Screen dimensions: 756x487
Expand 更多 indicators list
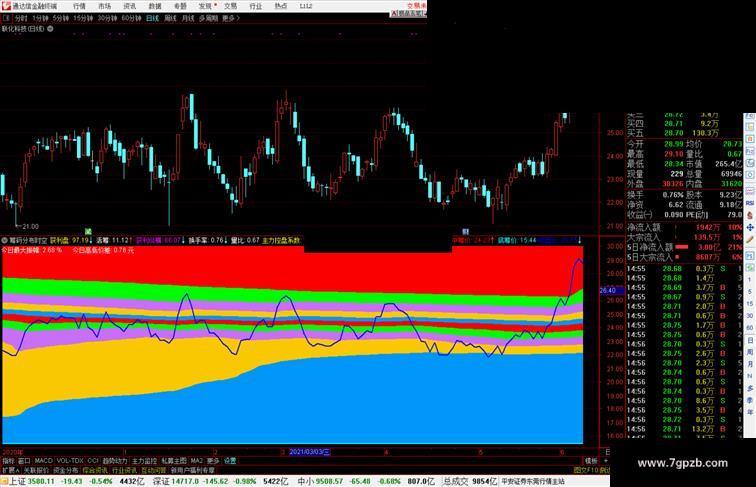tap(213, 461)
